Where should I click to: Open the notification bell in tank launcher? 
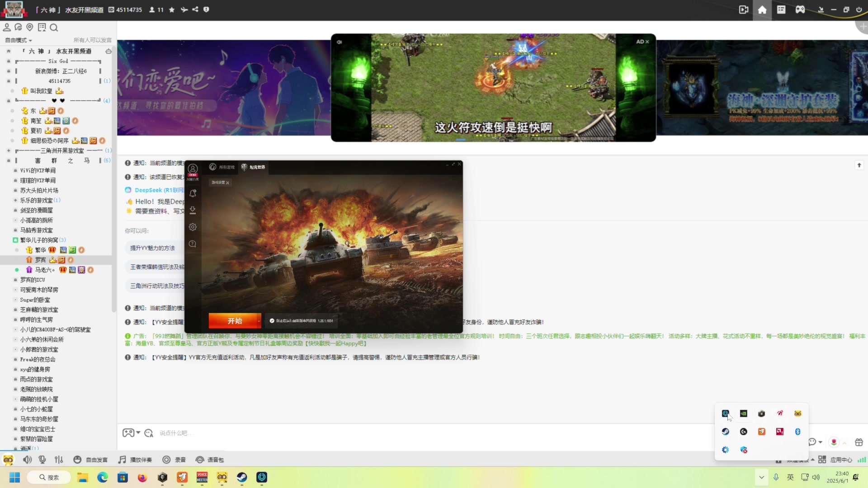(193, 193)
